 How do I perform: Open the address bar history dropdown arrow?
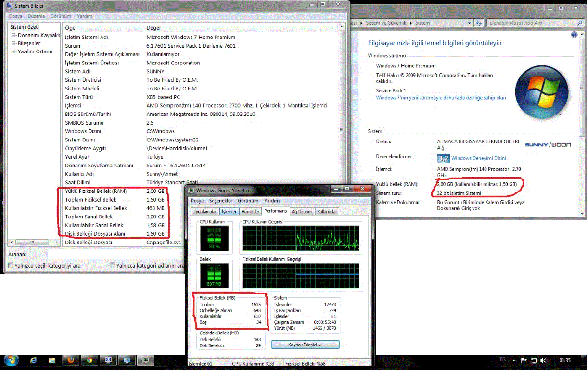click(x=470, y=23)
